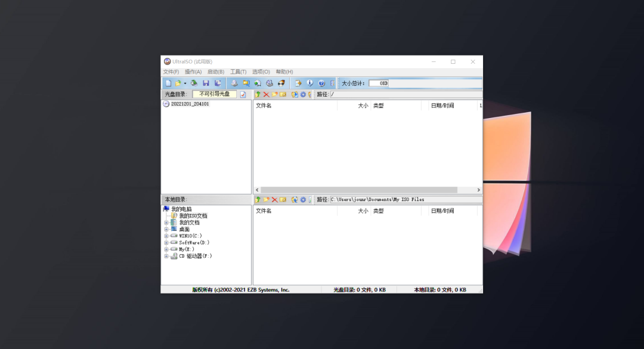Select 我的ISO文档 in local tree

[193, 216]
